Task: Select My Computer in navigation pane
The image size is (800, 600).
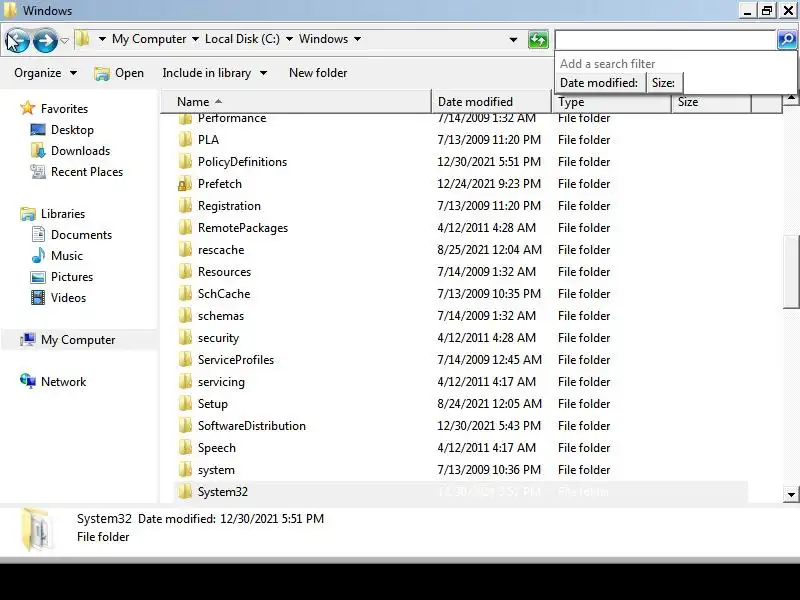Action: click(68, 340)
